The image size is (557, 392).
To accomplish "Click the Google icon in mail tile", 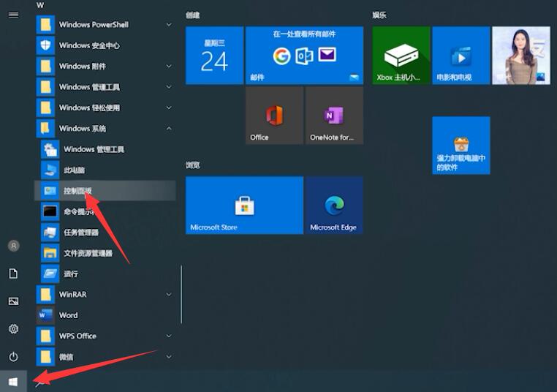I will pyautogui.click(x=281, y=56).
